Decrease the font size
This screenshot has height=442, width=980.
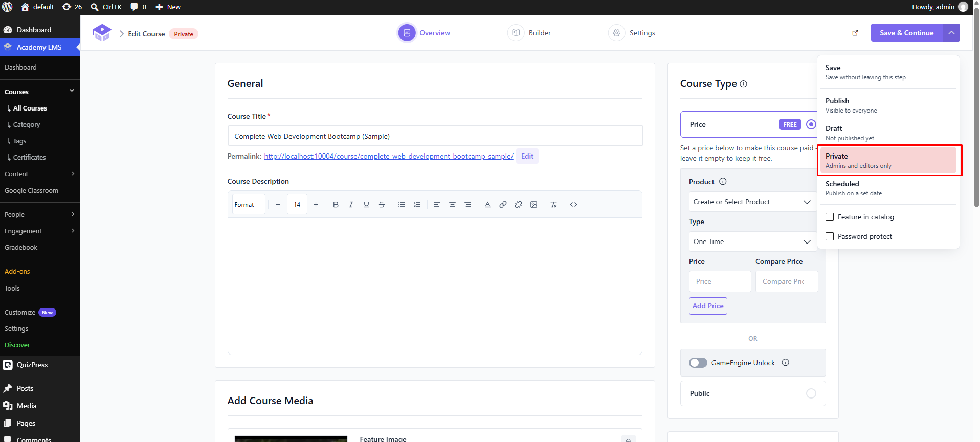278,204
